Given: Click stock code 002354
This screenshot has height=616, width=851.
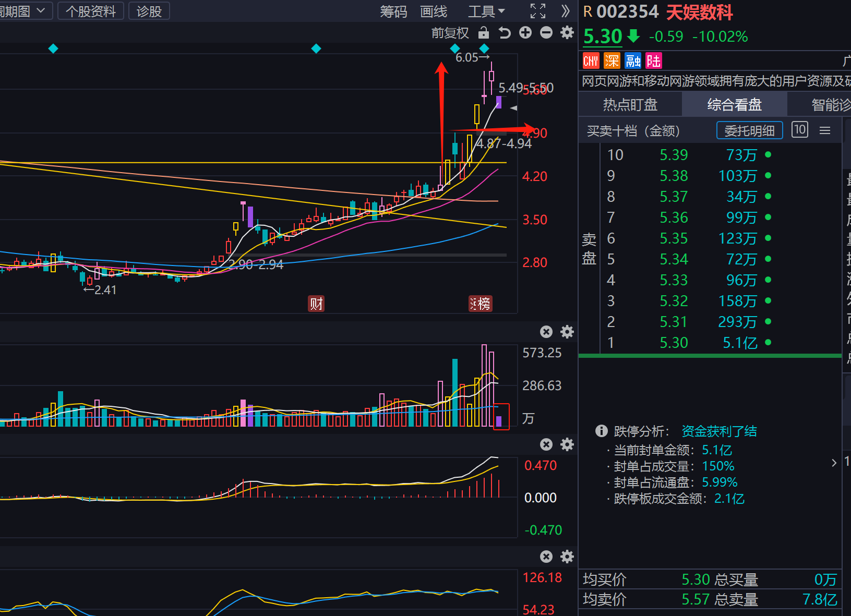Looking at the screenshot, I should click(x=628, y=11).
